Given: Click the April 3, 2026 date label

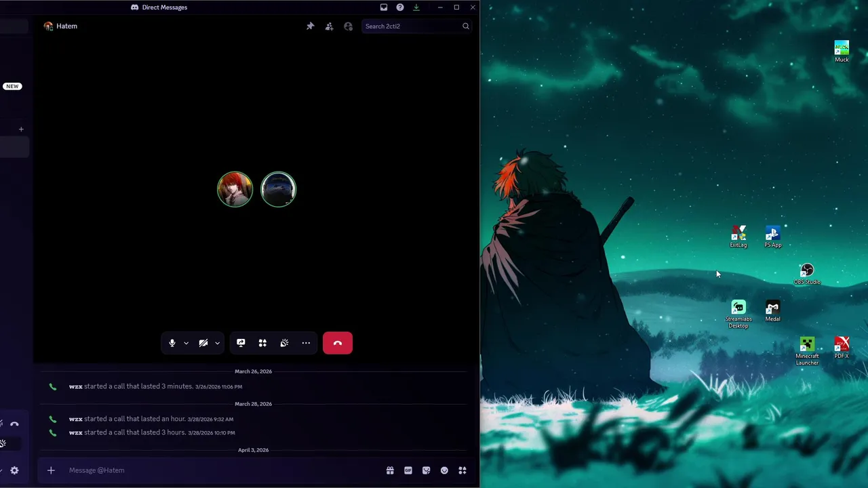Looking at the screenshot, I should (x=253, y=450).
